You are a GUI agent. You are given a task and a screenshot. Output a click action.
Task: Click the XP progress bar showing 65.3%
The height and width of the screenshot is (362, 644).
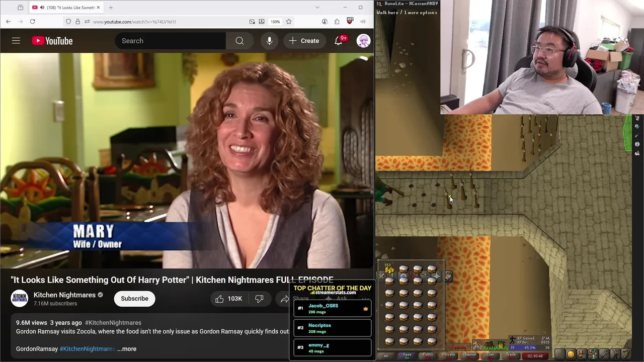pos(530,347)
